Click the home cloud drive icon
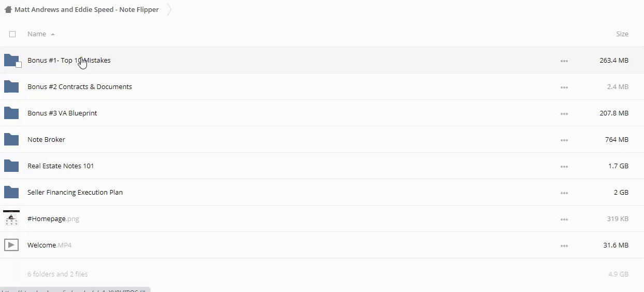This screenshot has width=644, height=292. (x=8, y=10)
